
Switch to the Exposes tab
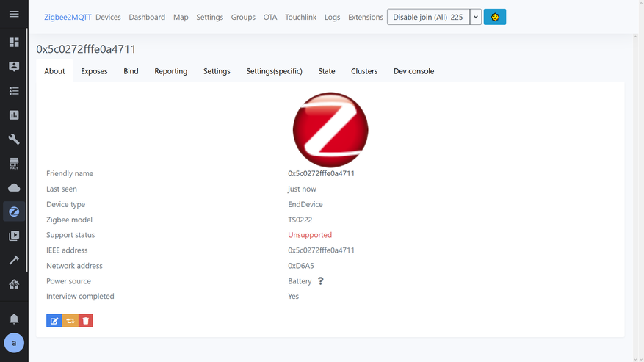[94, 71]
